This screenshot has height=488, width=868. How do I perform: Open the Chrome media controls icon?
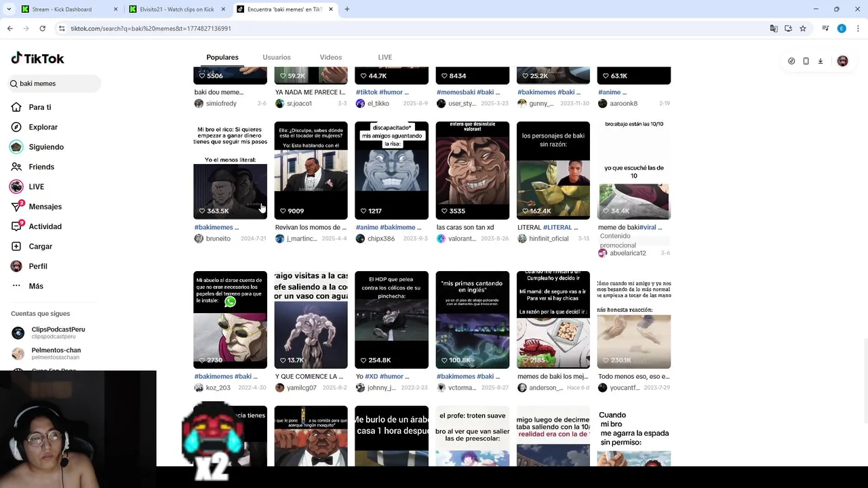[x=825, y=28]
